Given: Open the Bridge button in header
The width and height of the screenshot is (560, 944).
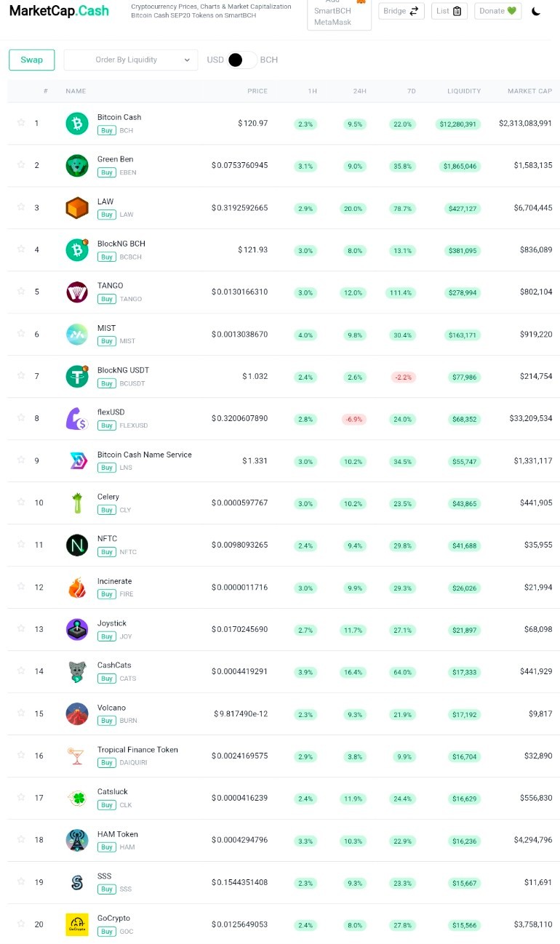Looking at the screenshot, I should (x=401, y=11).
